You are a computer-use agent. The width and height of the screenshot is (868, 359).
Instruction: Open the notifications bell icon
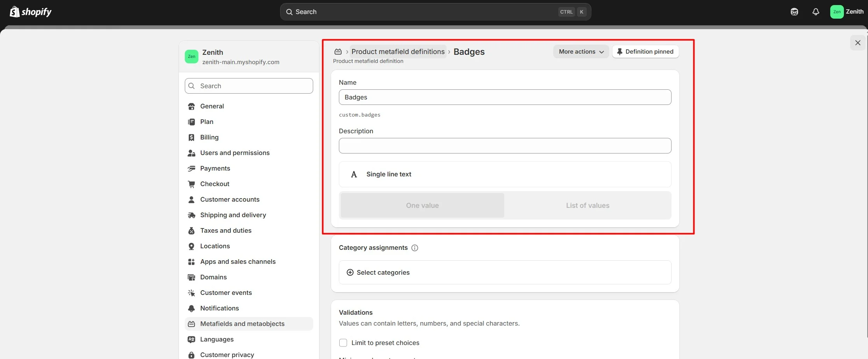pos(815,12)
